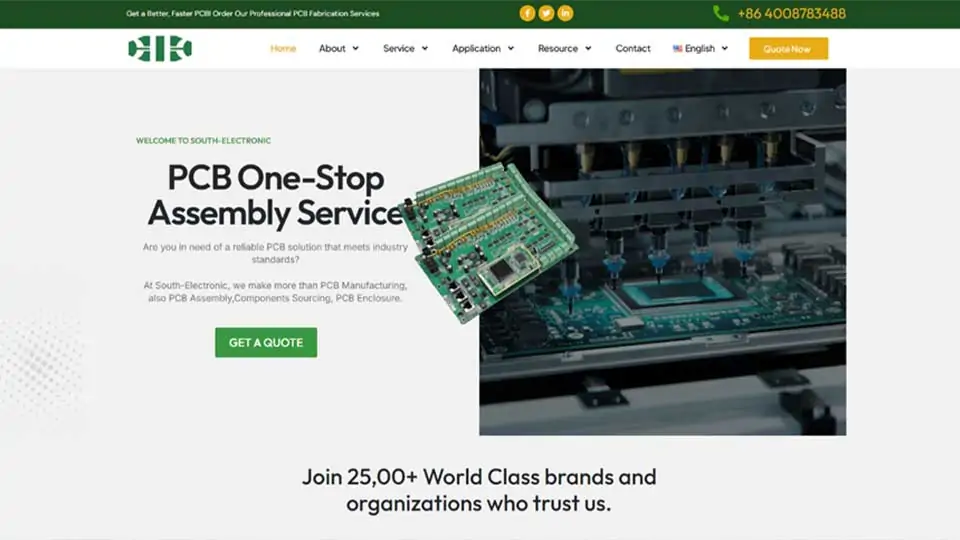Go to the Home menu item
Screen dimensions: 960x540
pyautogui.click(x=283, y=48)
